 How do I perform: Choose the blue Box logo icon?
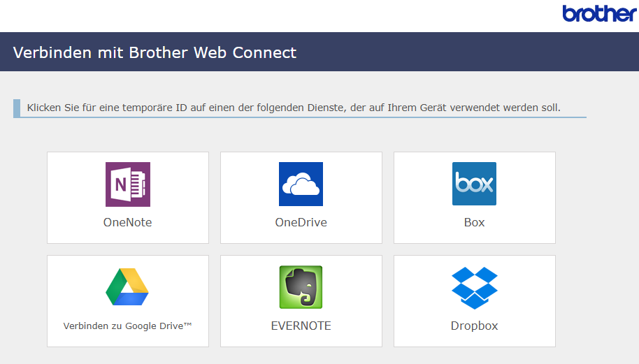475,184
